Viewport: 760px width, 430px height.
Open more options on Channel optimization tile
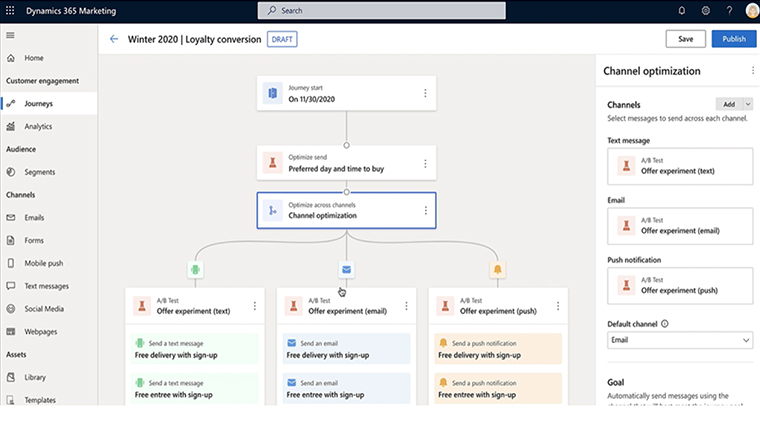pyautogui.click(x=425, y=210)
